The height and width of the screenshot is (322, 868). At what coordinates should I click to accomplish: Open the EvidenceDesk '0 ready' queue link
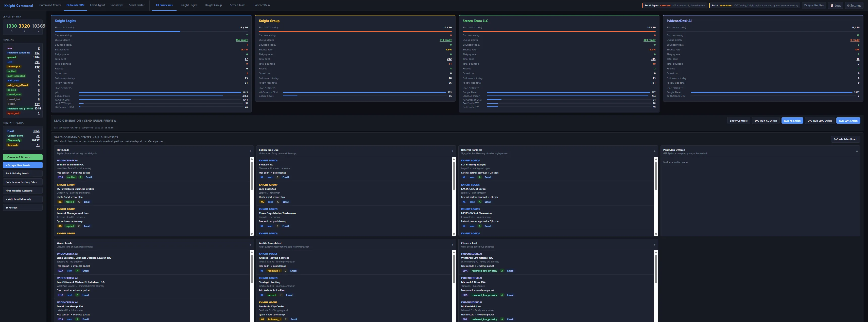[855, 40]
